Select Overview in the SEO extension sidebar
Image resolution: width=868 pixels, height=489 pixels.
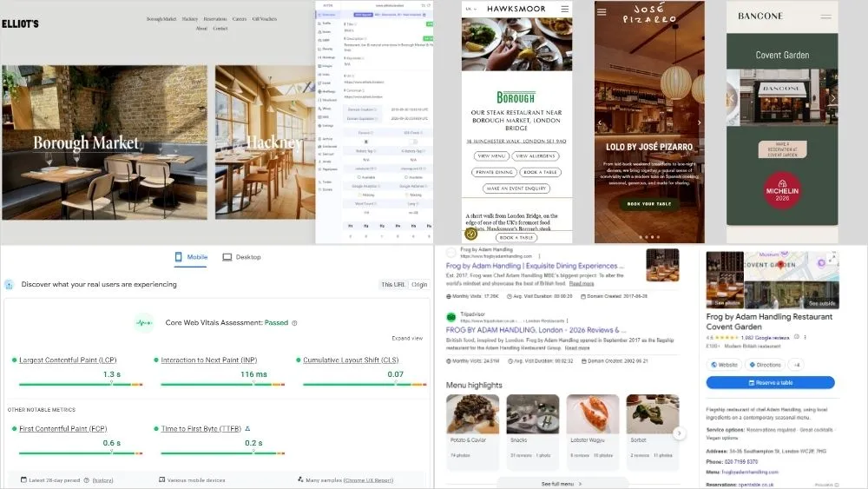click(x=326, y=15)
